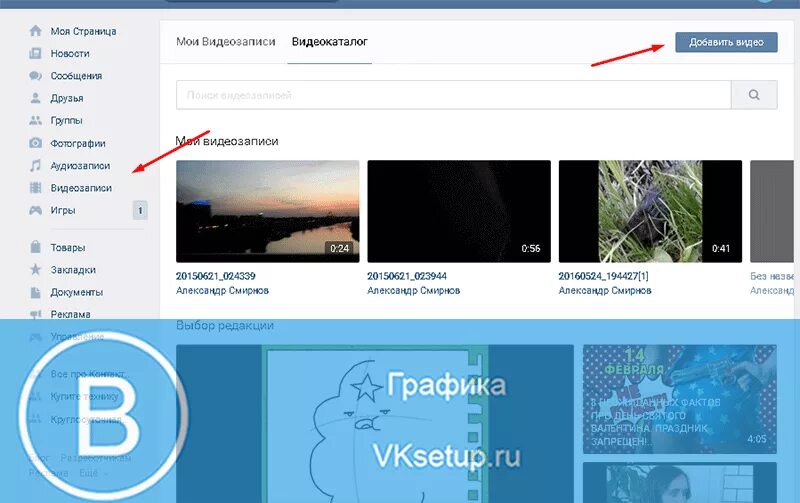Open video title 20150621_024339
800x503 pixels.
(215, 276)
